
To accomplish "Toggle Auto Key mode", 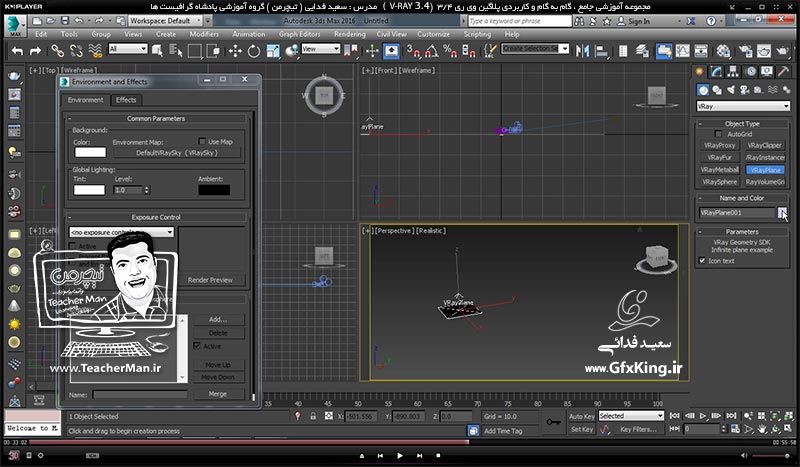I will click(x=581, y=416).
